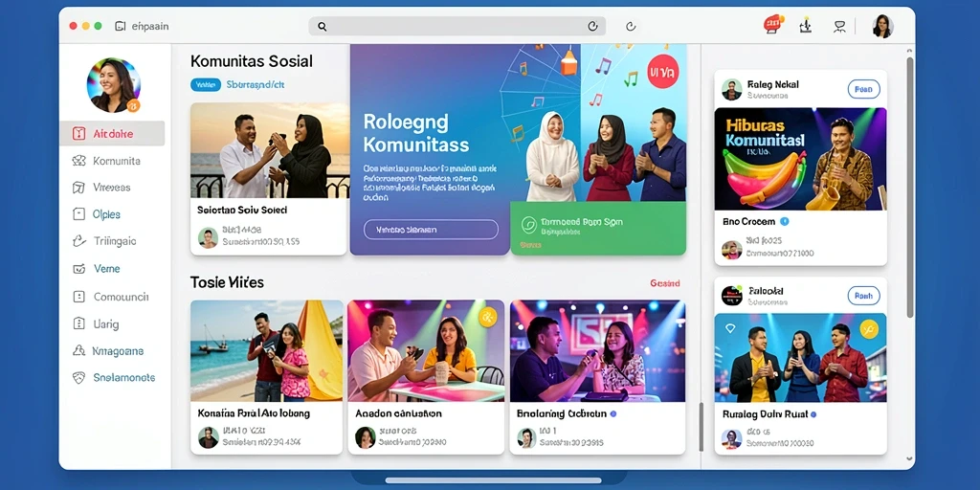Click the square icon beside Olpies

[x=78, y=213]
